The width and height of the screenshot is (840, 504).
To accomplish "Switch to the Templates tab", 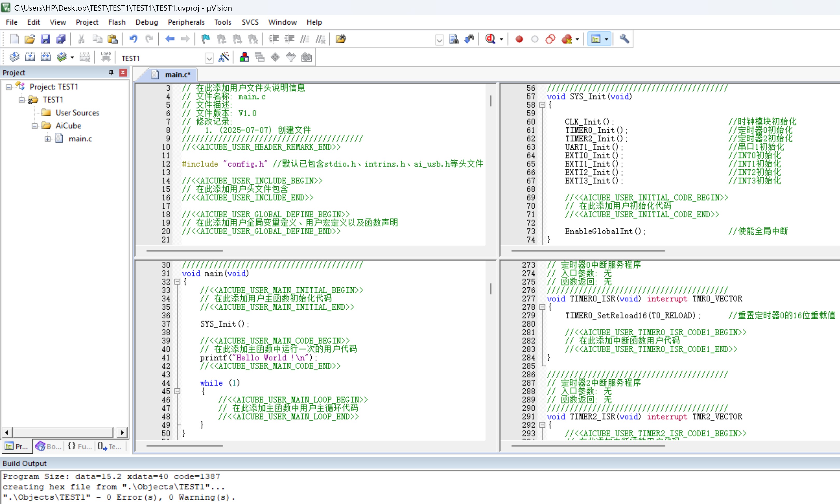I will point(109,446).
